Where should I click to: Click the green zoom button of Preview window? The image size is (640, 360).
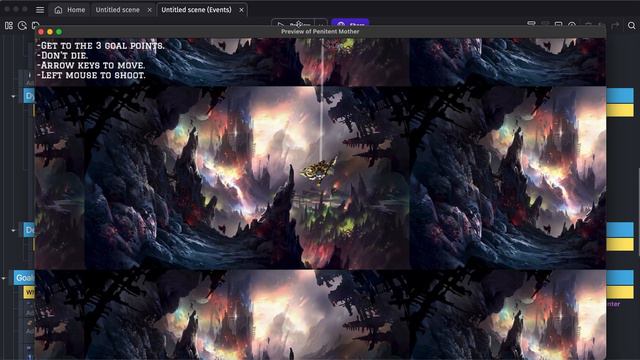59,32
